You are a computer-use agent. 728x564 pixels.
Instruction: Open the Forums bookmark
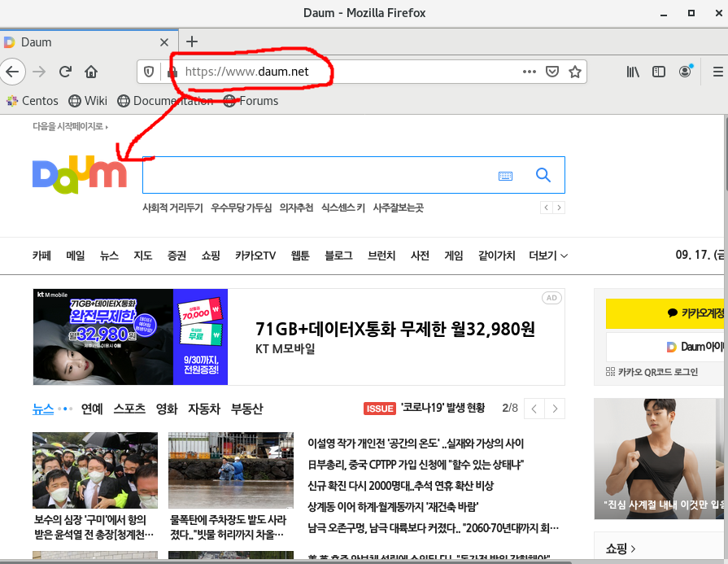pyautogui.click(x=251, y=101)
